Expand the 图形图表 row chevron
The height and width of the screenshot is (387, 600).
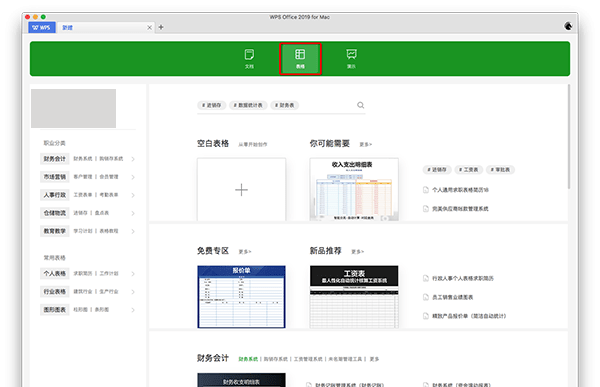133,310
